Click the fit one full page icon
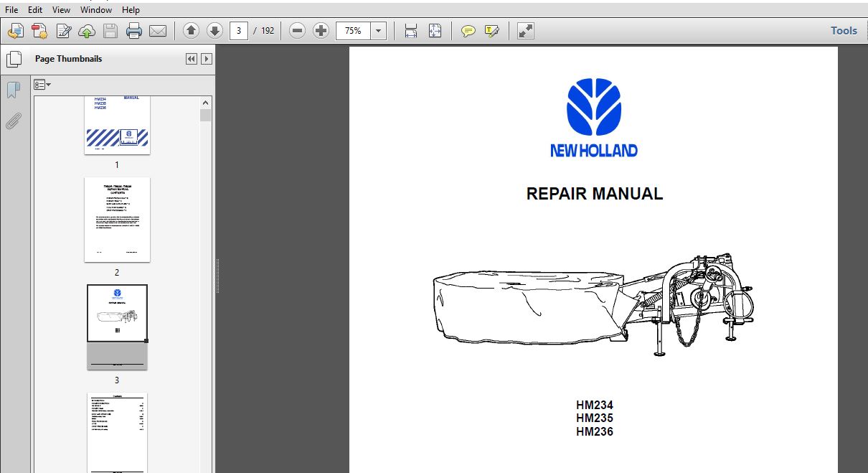Image resolution: width=868 pixels, height=473 pixels. coord(435,31)
